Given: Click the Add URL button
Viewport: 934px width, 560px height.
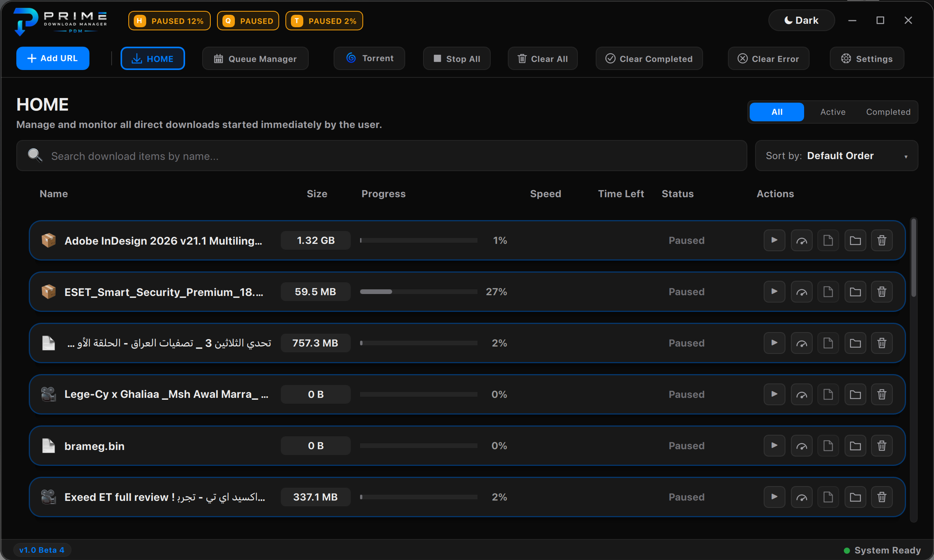Looking at the screenshot, I should pyautogui.click(x=53, y=58).
